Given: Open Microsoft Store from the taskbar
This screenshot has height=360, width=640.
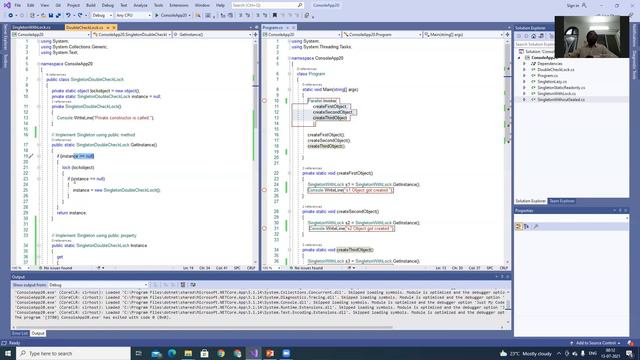Looking at the screenshot, I should tap(204, 353).
